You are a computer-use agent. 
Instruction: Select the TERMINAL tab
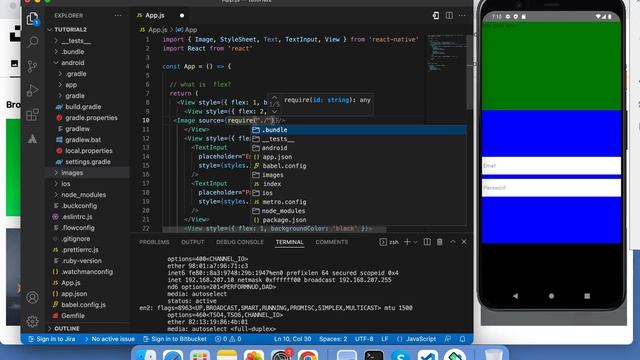click(289, 242)
